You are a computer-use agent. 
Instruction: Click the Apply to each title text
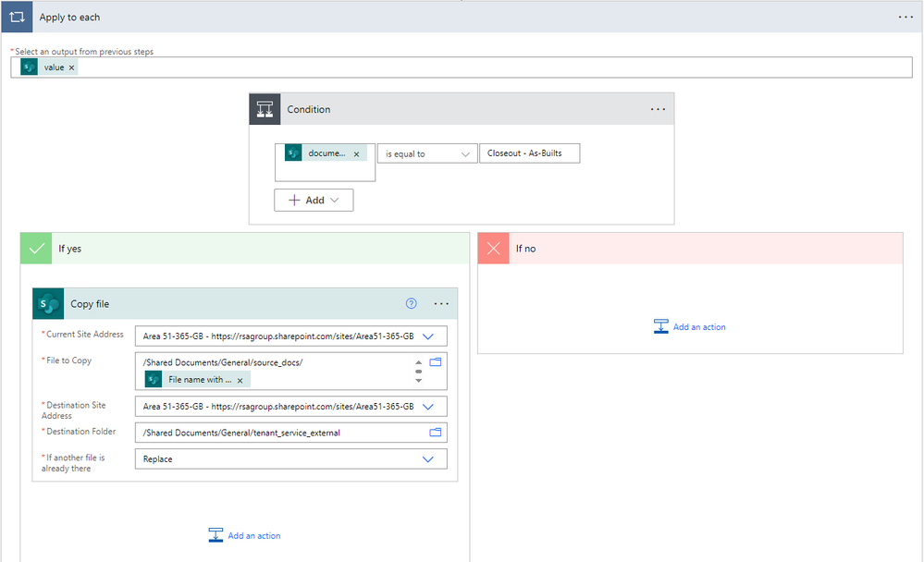click(69, 18)
